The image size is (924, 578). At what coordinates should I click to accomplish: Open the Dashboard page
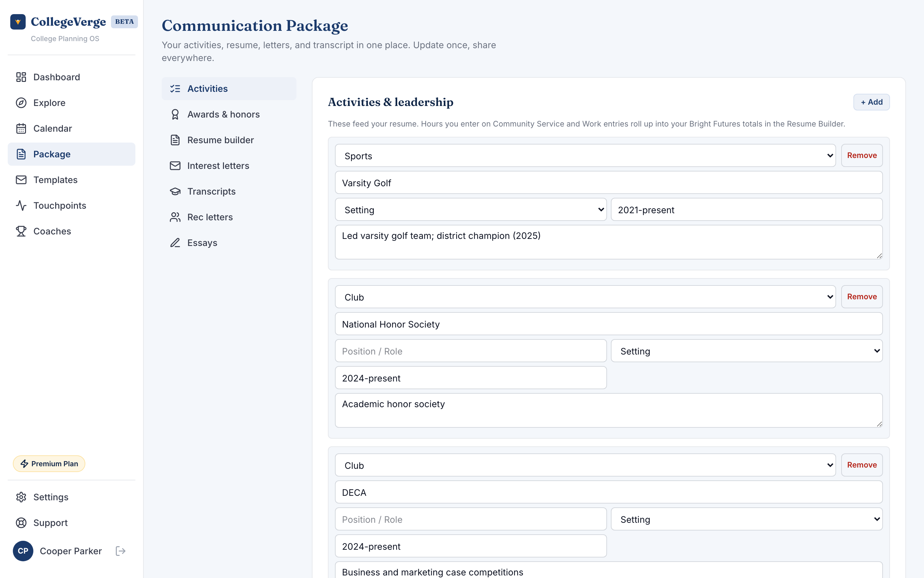(x=72, y=77)
